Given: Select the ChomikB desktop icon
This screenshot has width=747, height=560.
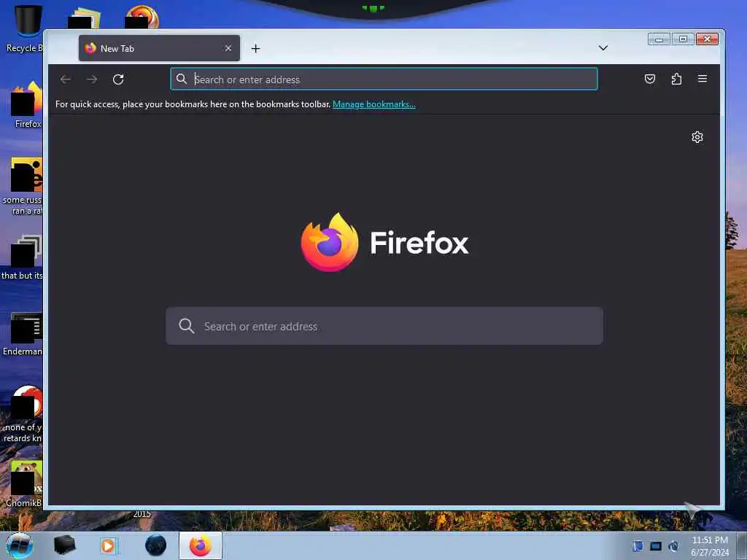Looking at the screenshot, I should tap(24, 484).
